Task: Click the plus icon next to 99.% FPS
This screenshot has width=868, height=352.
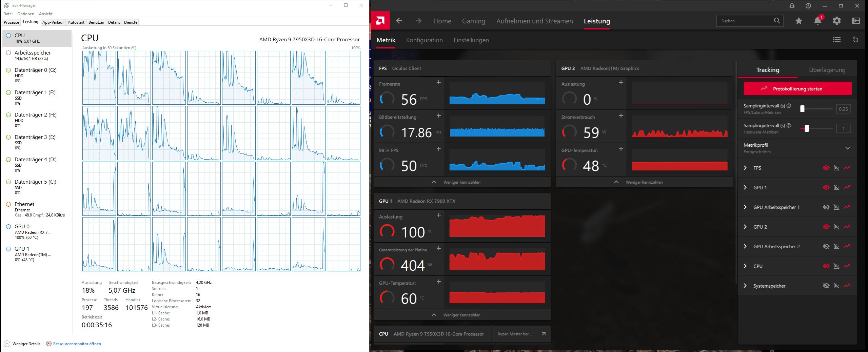Action: [439, 149]
